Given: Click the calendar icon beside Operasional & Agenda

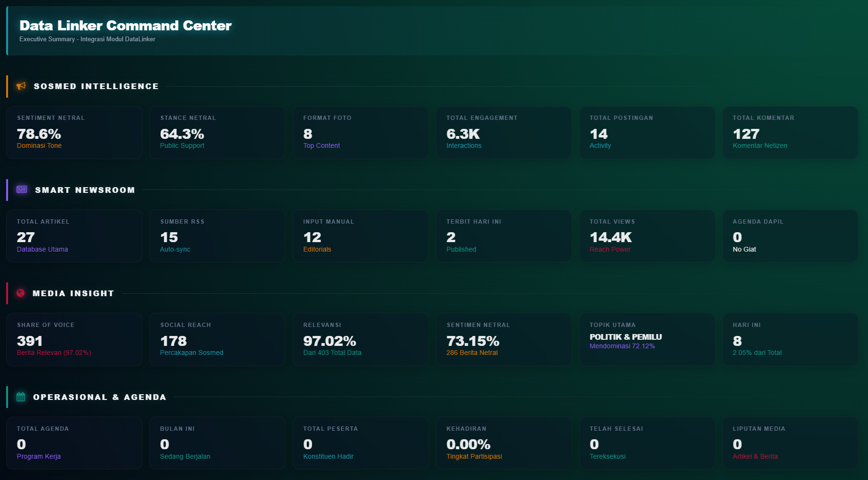Looking at the screenshot, I should tap(21, 397).
